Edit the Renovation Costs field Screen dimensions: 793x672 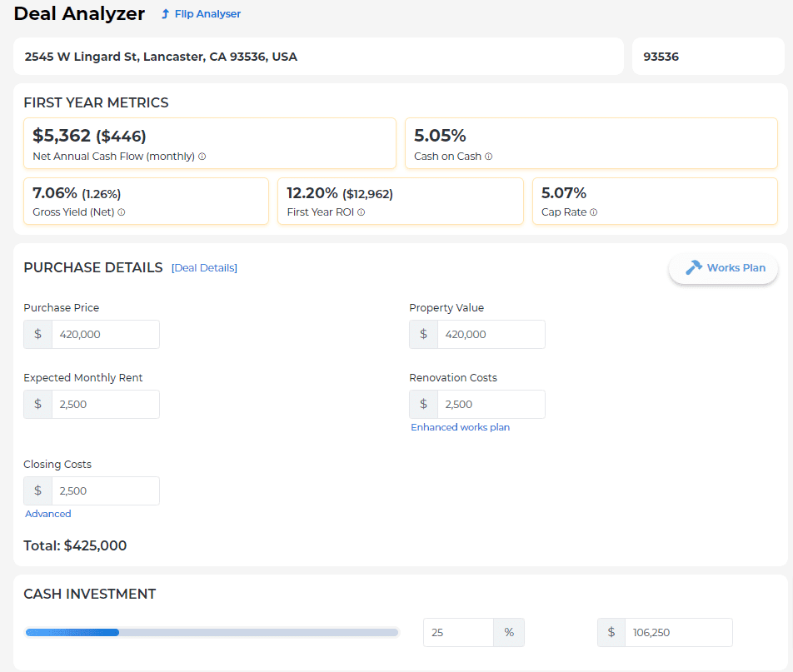(x=491, y=404)
